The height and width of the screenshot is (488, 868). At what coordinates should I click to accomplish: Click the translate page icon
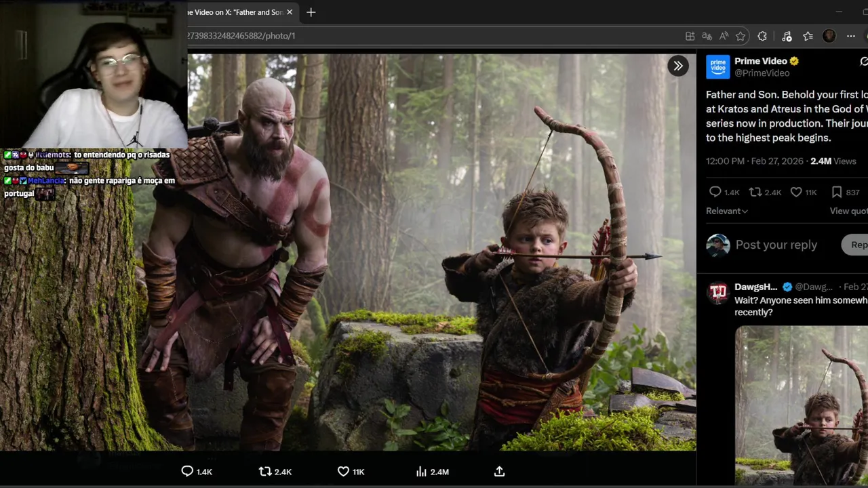(x=707, y=36)
